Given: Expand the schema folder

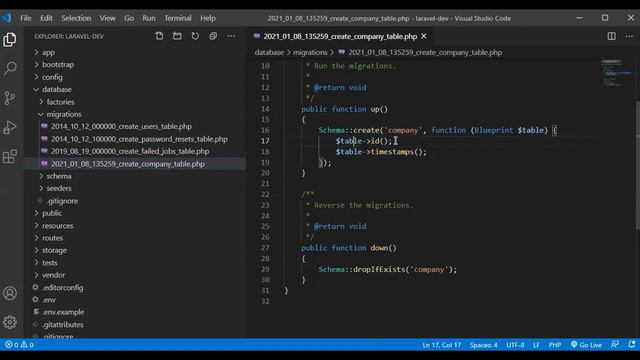Looking at the screenshot, I should [x=135, y=176].
